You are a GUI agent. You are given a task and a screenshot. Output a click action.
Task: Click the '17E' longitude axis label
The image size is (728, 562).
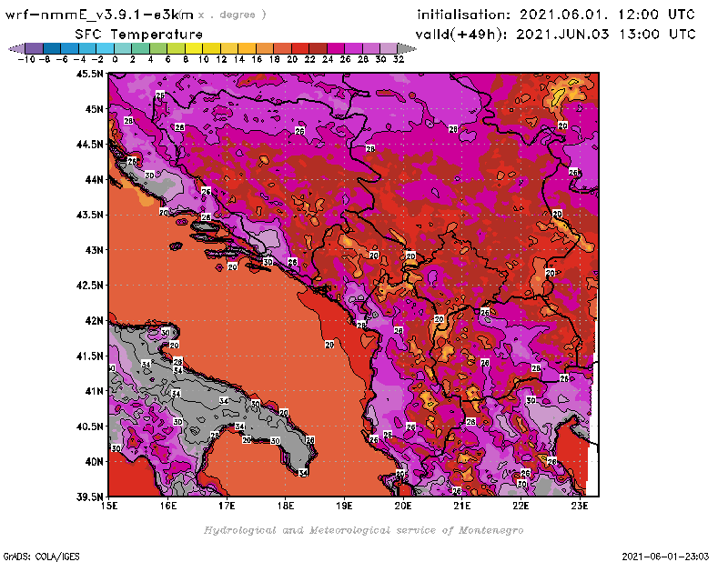227,506
